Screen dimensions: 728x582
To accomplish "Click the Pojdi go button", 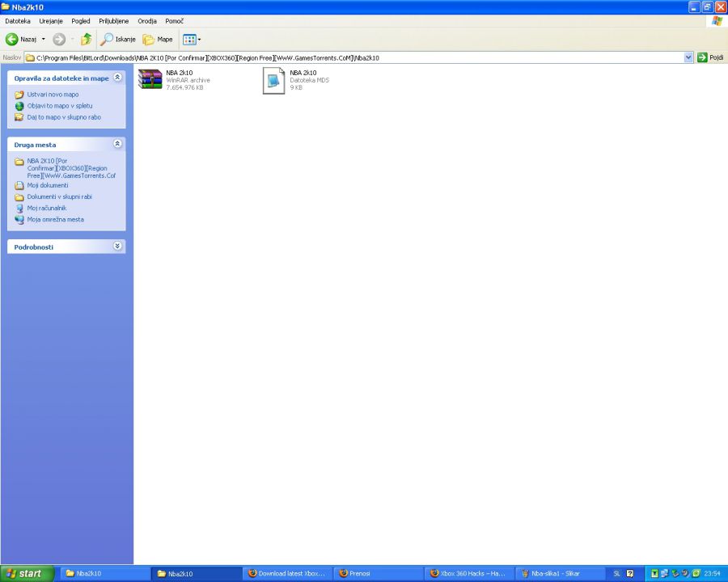I will tap(711, 57).
